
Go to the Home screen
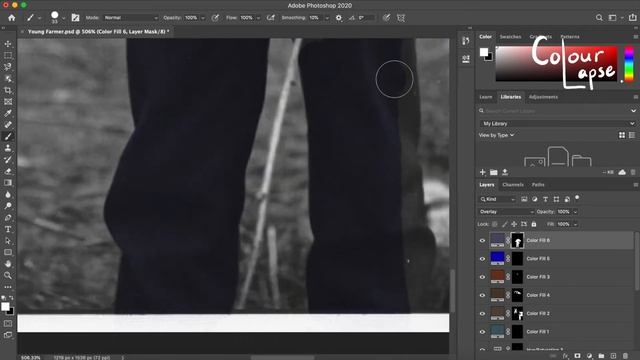pyautogui.click(x=11, y=18)
